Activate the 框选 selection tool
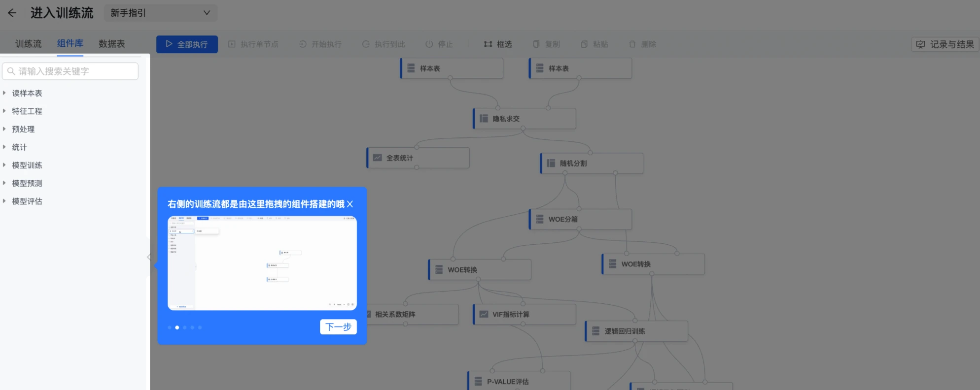This screenshot has width=980, height=390. 498,44
